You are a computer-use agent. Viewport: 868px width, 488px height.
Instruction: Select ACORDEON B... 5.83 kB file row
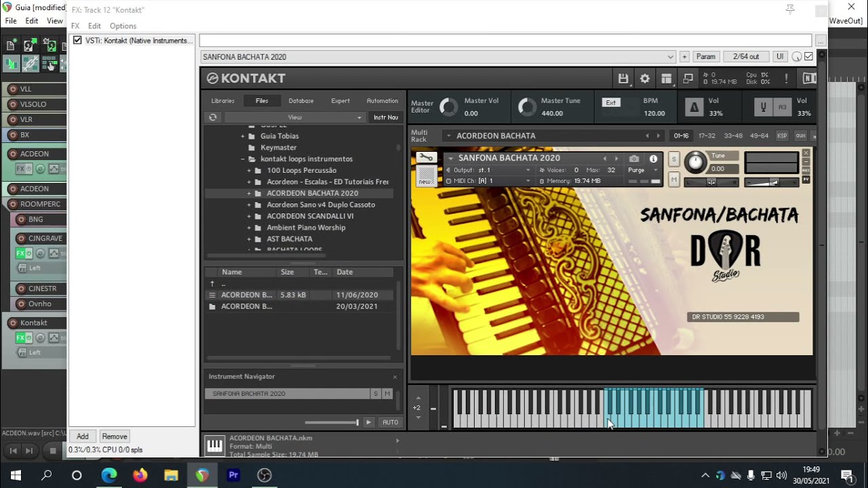[x=300, y=295]
